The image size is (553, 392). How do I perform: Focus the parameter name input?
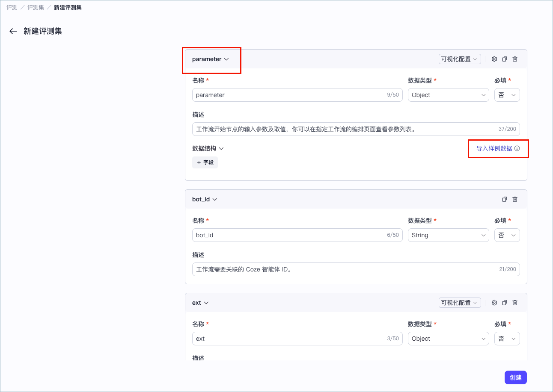pos(297,95)
